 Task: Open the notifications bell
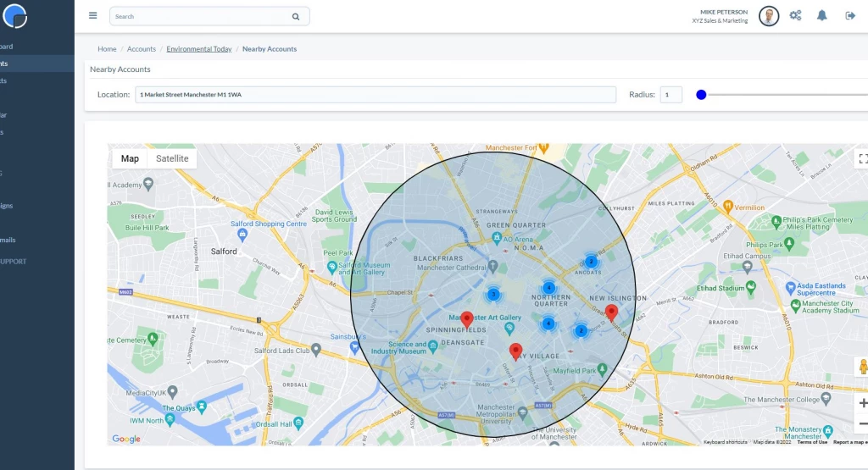tap(822, 15)
